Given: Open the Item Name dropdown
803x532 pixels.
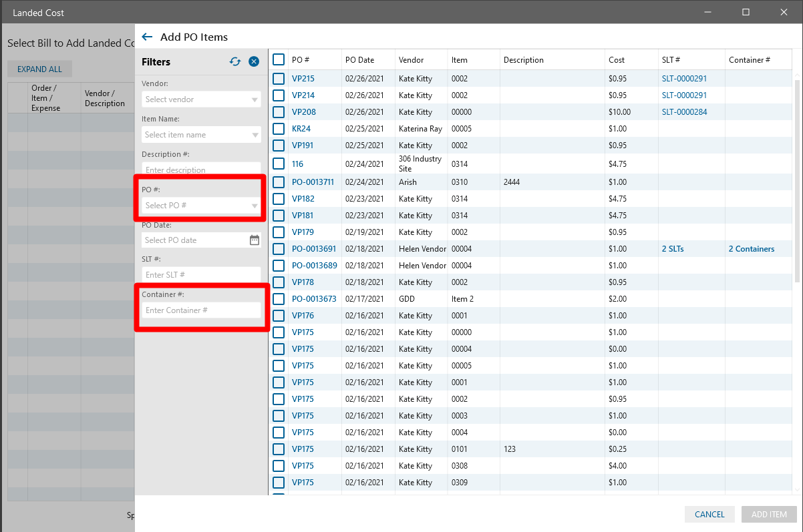Looking at the screenshot, I should (255, 136).
